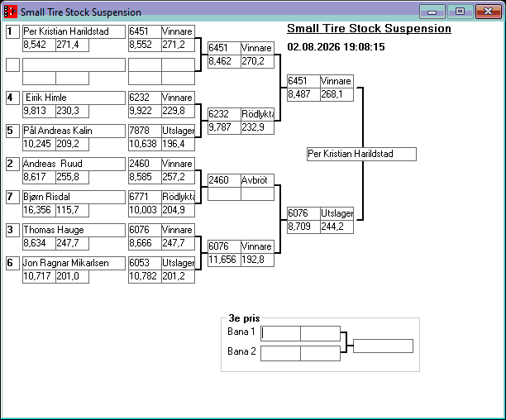Click the final time 8,487 cell
The height and width of the screenshot is (420, 506).
[x=303, y=94]
